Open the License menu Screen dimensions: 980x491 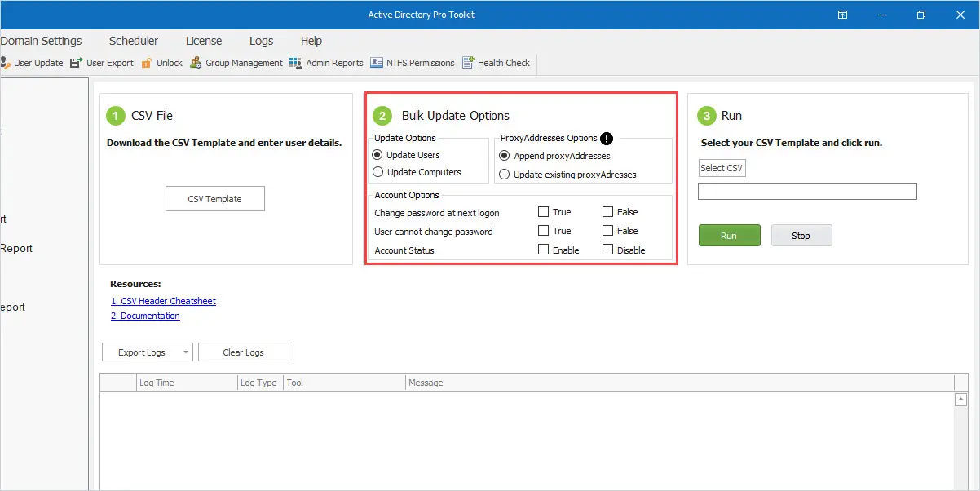pyautogui.click(x=204, y=41)
